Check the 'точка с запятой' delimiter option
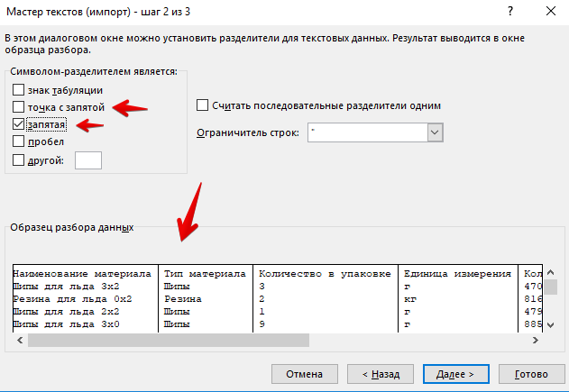 (x=19, y=107)
